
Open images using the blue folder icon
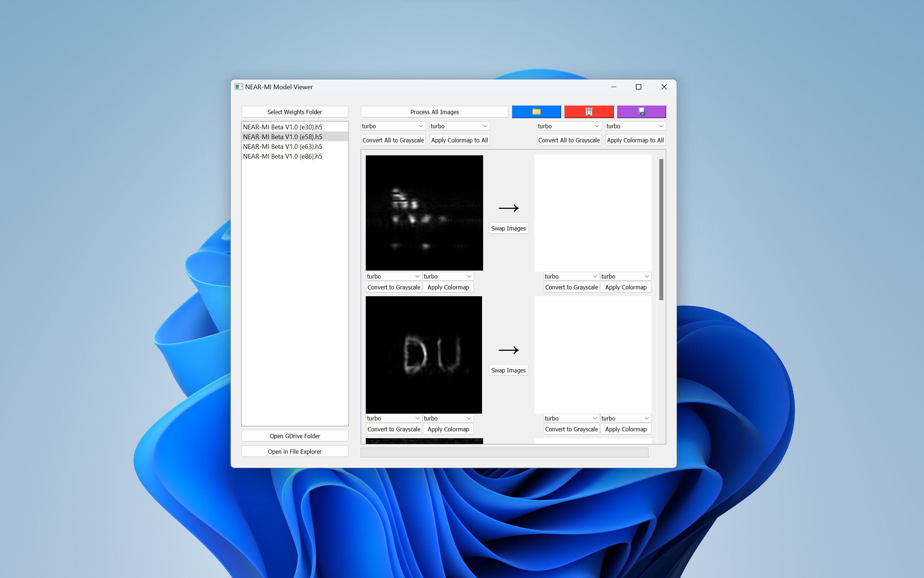(536, 112)
